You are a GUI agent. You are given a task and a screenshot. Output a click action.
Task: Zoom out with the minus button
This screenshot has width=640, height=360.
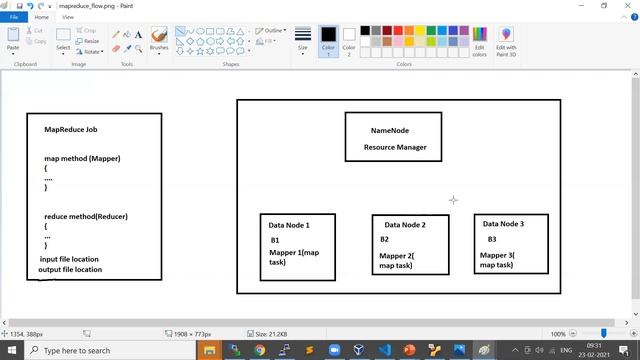573,333
